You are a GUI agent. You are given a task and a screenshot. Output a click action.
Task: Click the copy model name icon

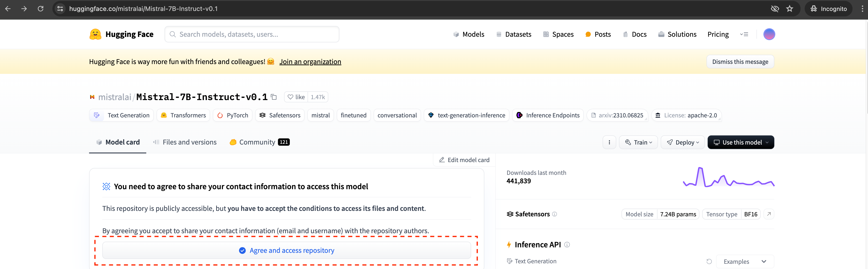point(274,97)
